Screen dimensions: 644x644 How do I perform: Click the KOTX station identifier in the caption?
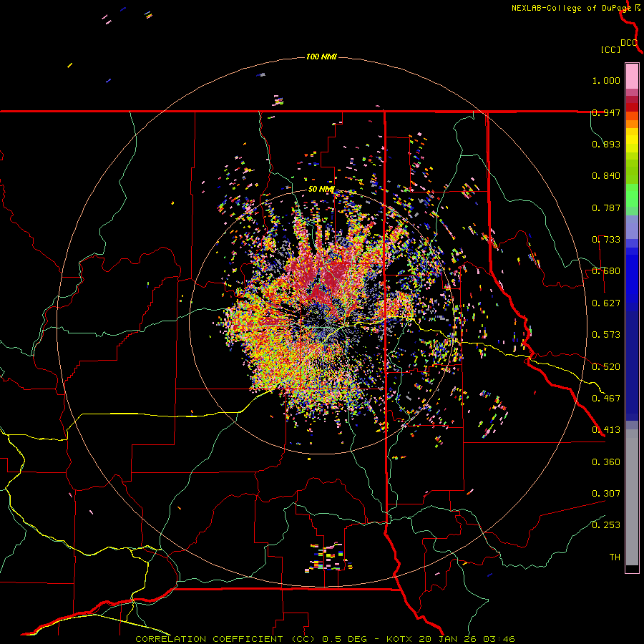[x=399, y=639]
